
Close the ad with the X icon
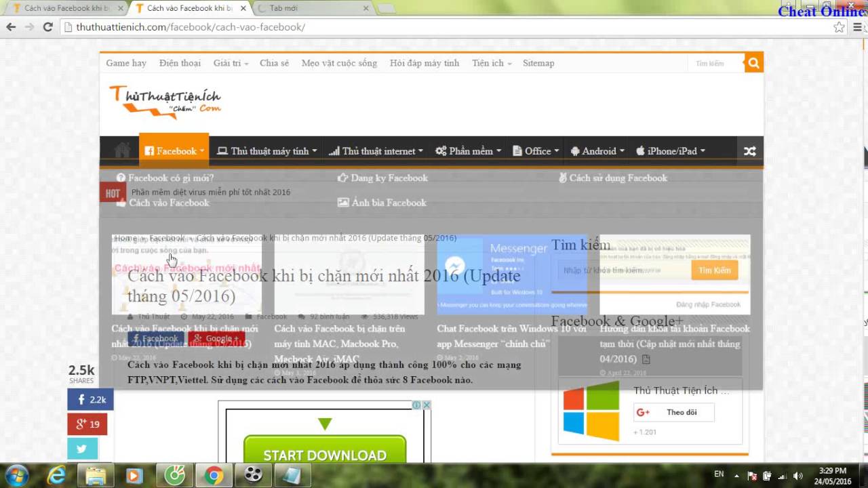pyautogui.click(x=427, y=405)
